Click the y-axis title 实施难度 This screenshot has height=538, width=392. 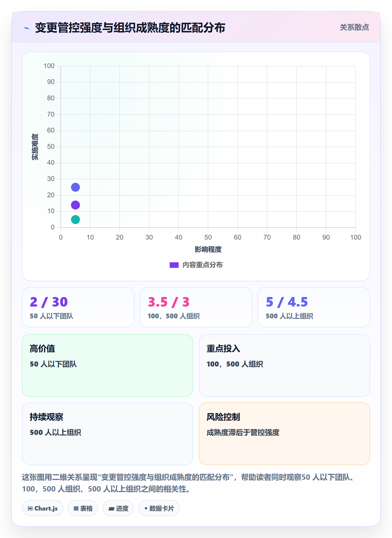35,147
